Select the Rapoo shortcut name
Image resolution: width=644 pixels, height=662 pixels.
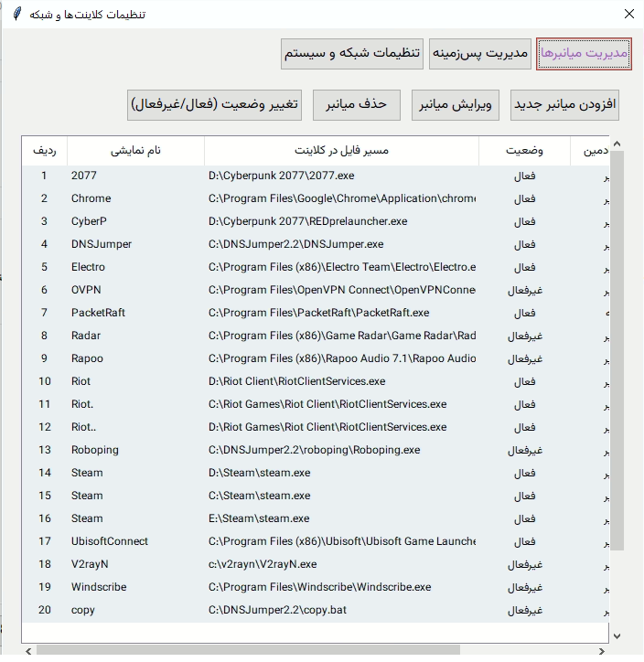87,358
